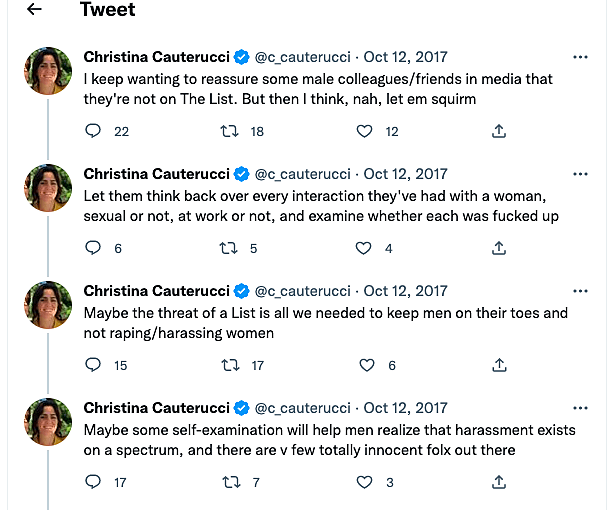Open more options on the second tweet
The width and height of the screenshot is (611, 510).
pos(580,174)
